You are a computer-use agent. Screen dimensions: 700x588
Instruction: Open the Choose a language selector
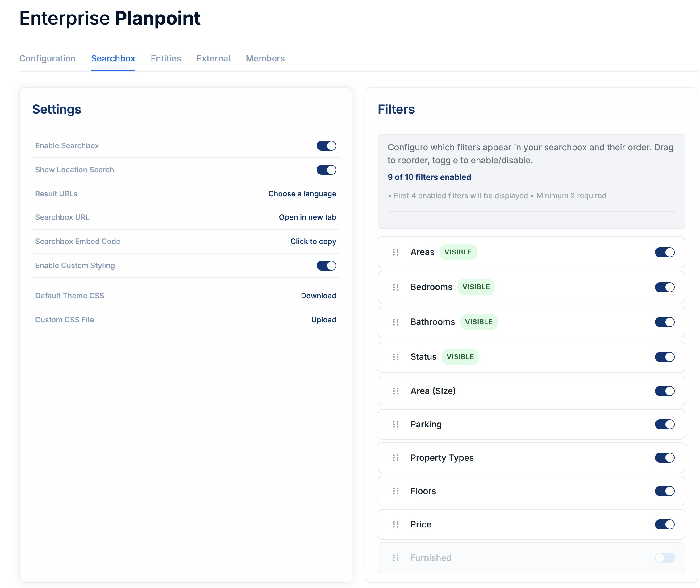[302, 194]
